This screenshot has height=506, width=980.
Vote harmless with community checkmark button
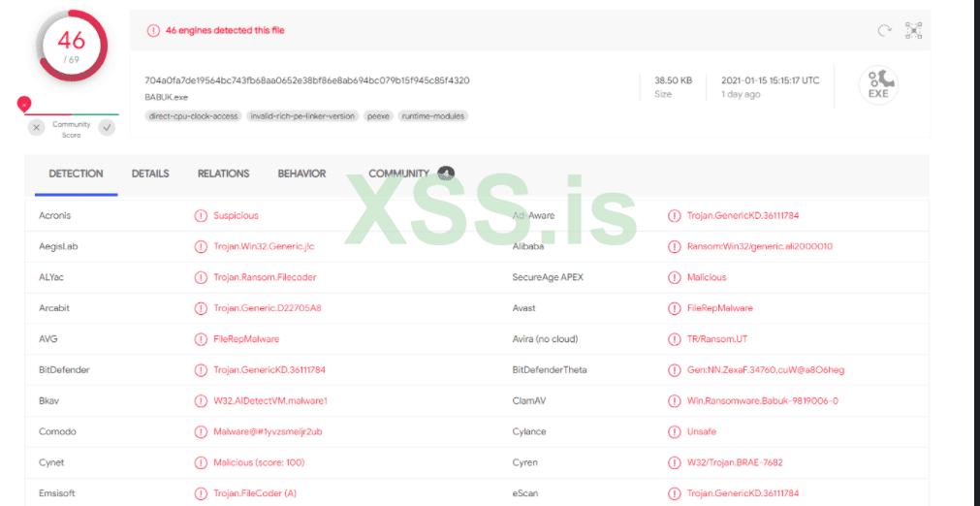[x=107, y=127]
